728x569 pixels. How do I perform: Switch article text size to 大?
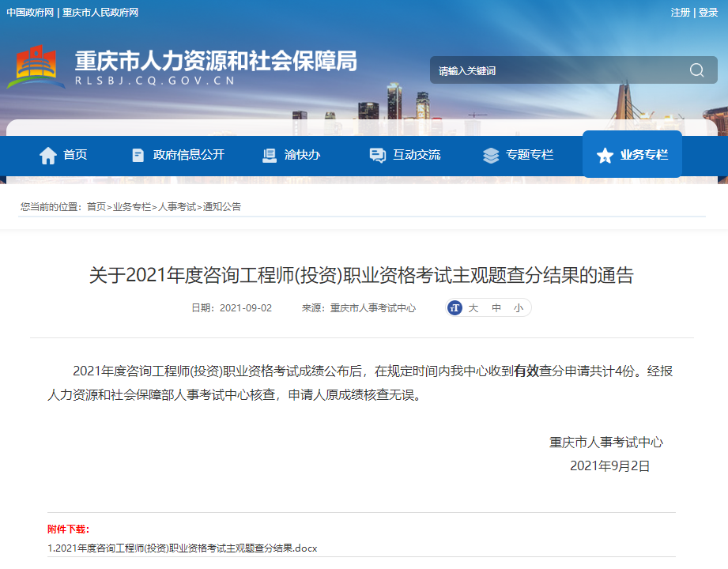473,307
